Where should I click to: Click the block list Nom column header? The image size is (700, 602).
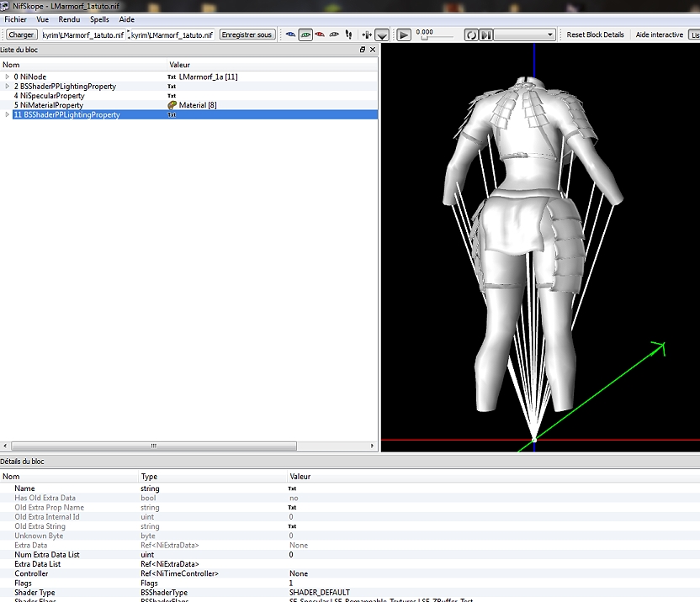pyautogui.click(x=83, y=65)
